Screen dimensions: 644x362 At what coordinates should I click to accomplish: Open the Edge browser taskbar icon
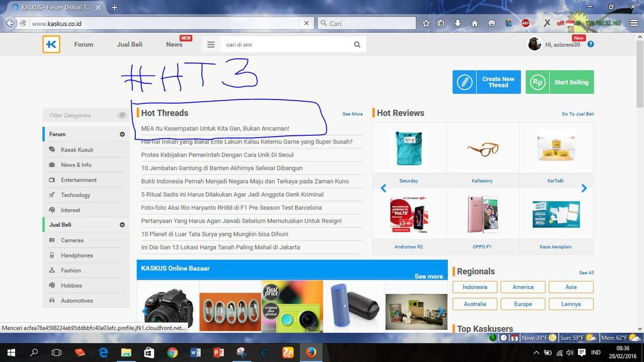tap(103, 352)
